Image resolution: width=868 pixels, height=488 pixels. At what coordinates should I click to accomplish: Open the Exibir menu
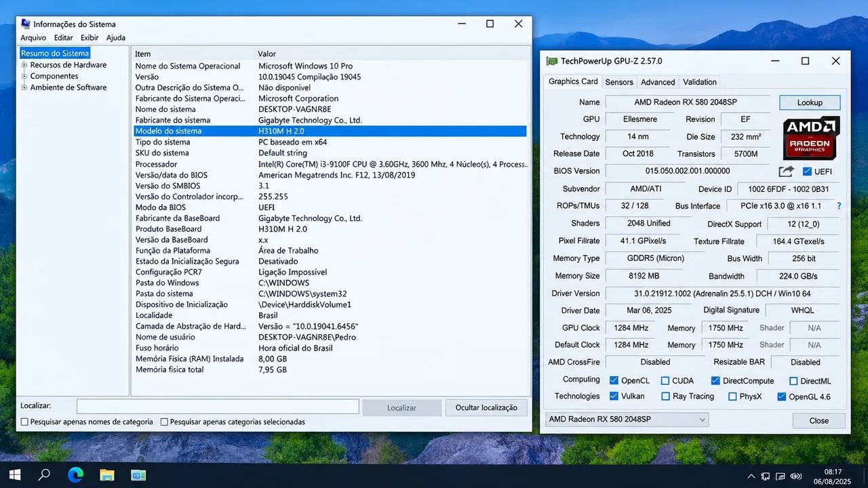[x=90, y=38]
